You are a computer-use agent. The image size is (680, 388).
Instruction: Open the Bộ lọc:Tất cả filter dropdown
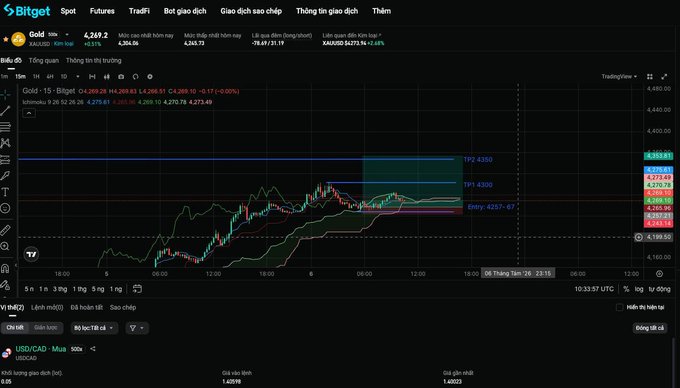94,328
